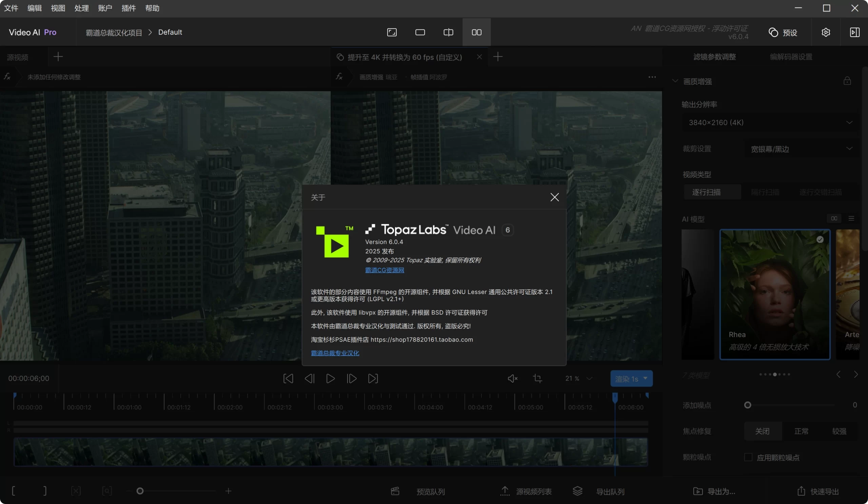
Task: Open the 源视频列表 source list
Action: [526, 491]
